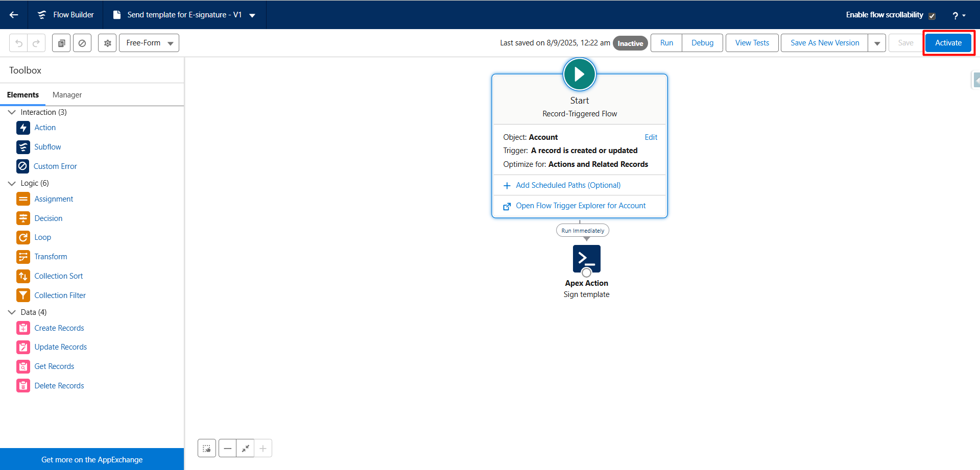
Task: Collapse the Logic section
Action: click(x=12, y=183)
